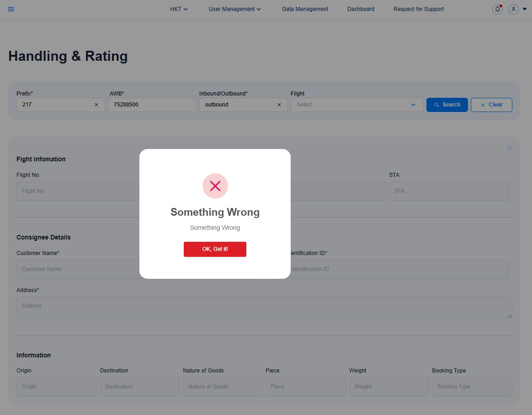Open the Flight select dropdown
The width and height of the screenshot is (532, 415).
coord(356,105)
